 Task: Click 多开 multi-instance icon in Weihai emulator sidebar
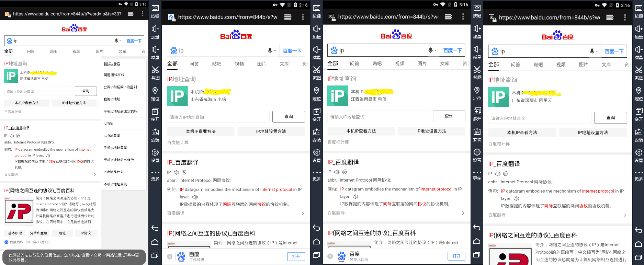coord(317,111)
